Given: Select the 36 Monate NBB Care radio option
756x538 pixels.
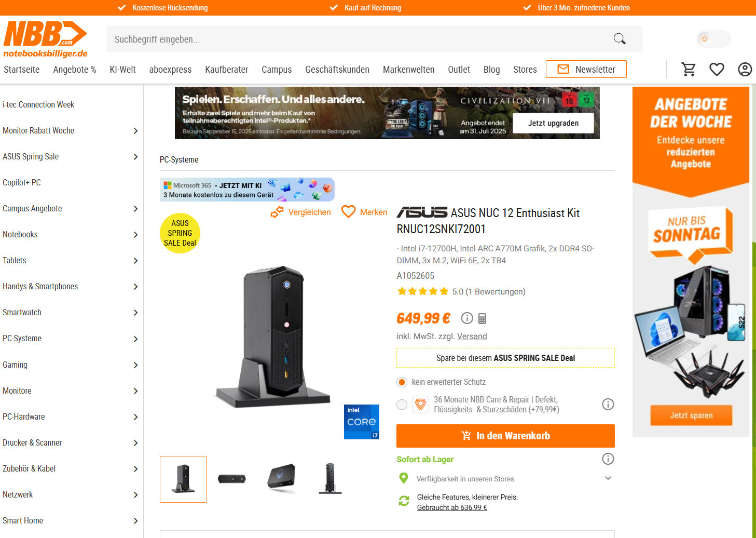Looking at the screenshot, I should 402,405.
